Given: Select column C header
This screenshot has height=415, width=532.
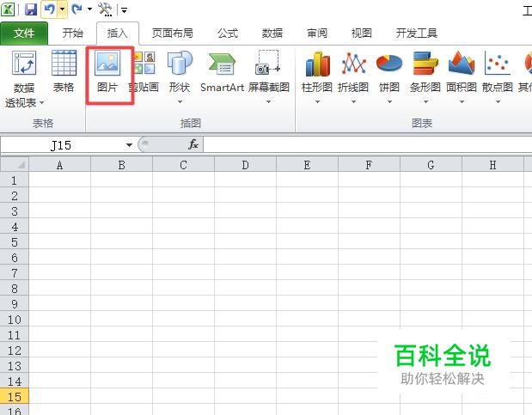Looking at the screenshot, I should (184, 165).
